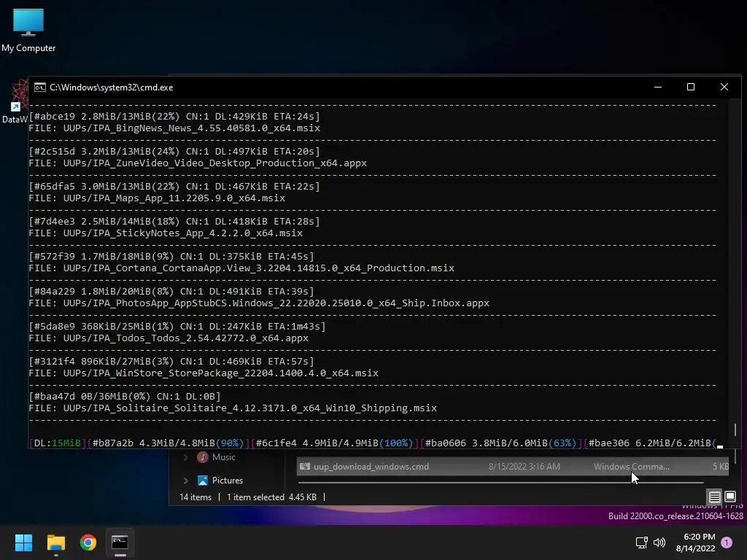This screenshot has width=747, height=560.
Task: Click the #abce19 progress line
Action: point(174,116)
